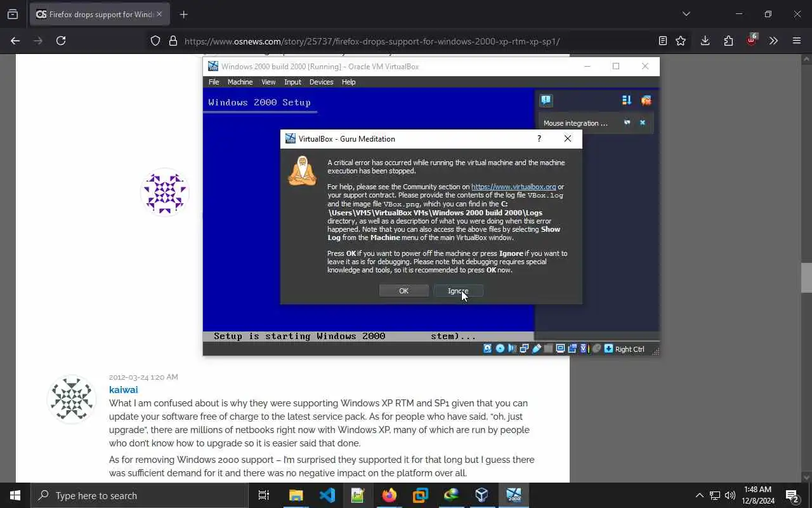Bookmark this page with the star icon
The image size is (812, 508).
click(681, 41)
